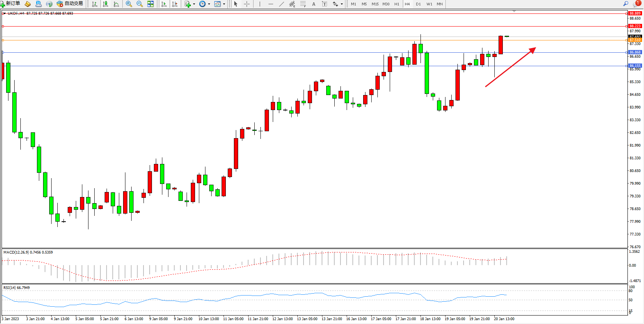
Task: Open search with magnifier icon
Action: click(x=626, y=4)
